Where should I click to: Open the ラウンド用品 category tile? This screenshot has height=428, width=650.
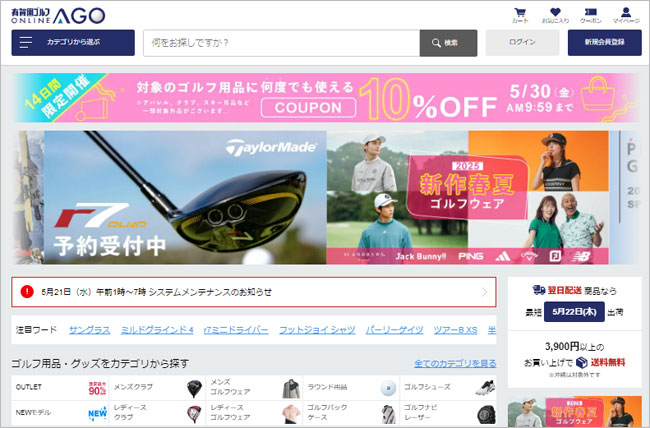click(x=351, y=388)
